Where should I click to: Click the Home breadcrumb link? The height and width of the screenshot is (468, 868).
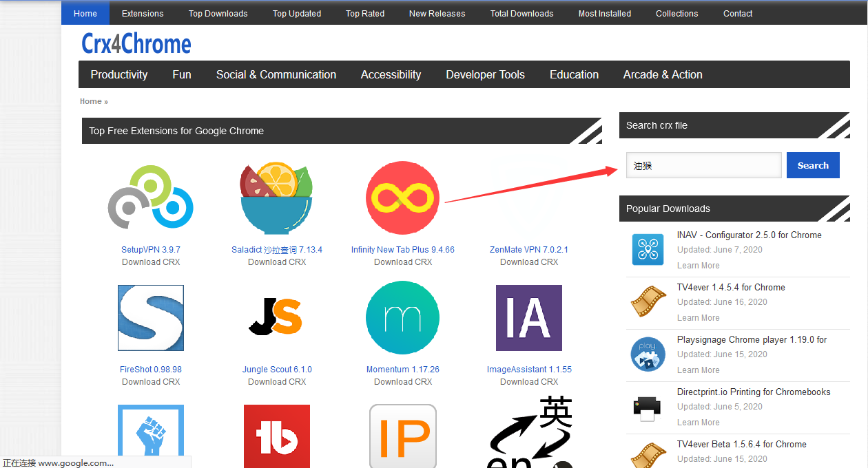(x=91, y=101)
